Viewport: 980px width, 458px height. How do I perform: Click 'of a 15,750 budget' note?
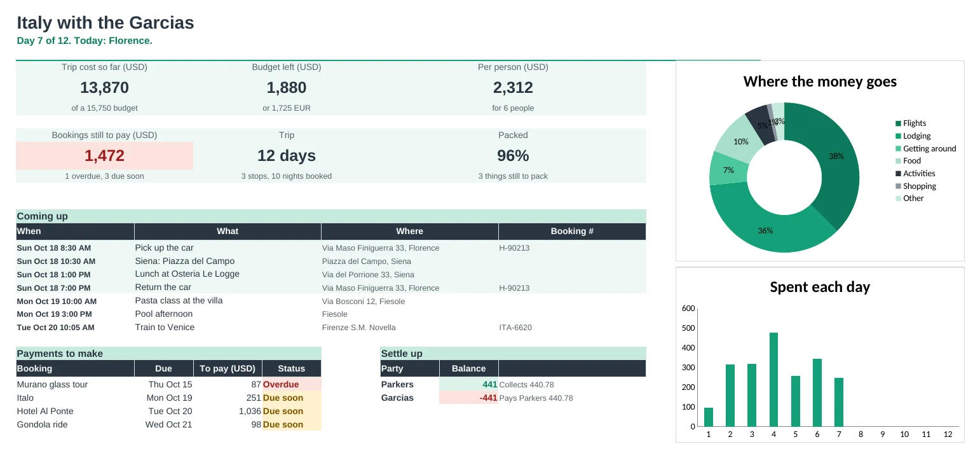[x=104, y=108]
